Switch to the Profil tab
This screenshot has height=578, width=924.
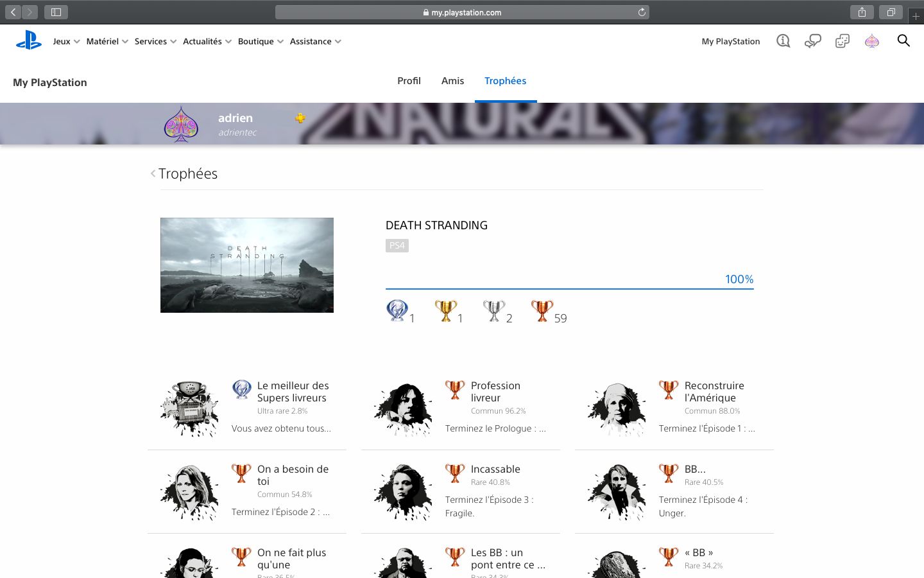click(409, 81)
